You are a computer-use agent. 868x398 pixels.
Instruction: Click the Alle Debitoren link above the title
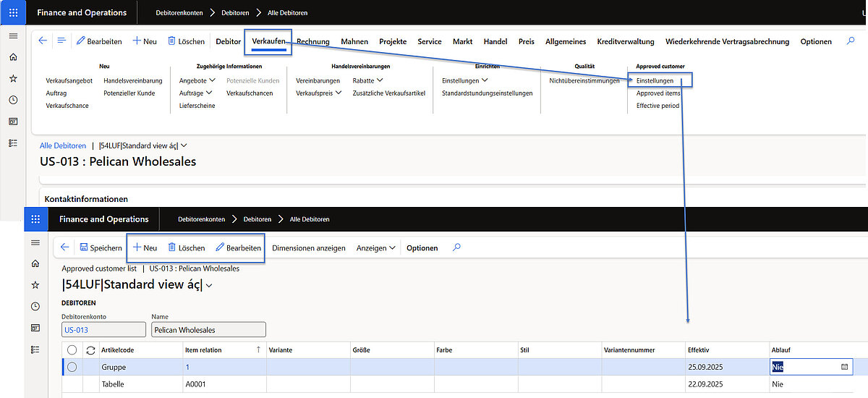62,145
